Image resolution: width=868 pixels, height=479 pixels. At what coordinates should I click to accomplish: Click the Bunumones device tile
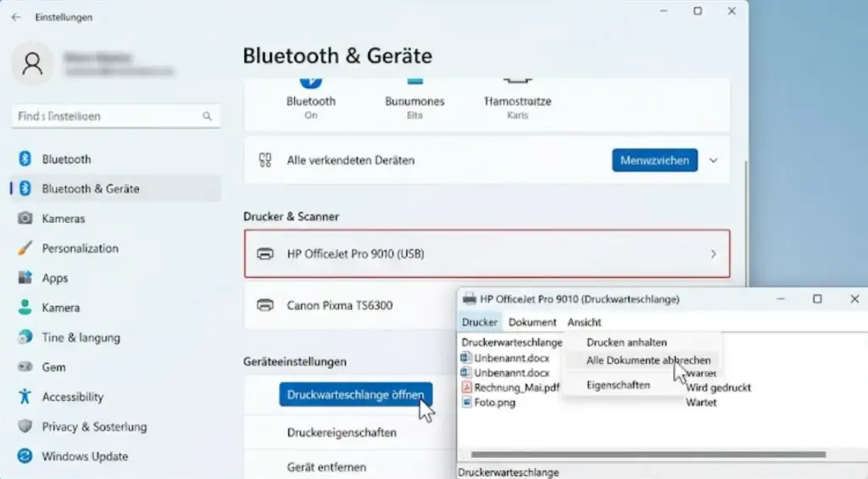[x=415, y=100]
